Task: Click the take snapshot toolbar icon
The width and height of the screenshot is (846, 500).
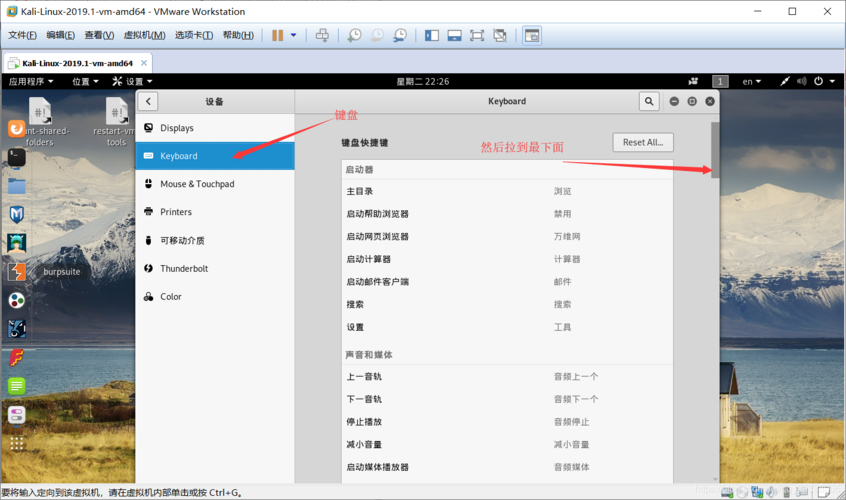Action: click(x=354, y=36)
